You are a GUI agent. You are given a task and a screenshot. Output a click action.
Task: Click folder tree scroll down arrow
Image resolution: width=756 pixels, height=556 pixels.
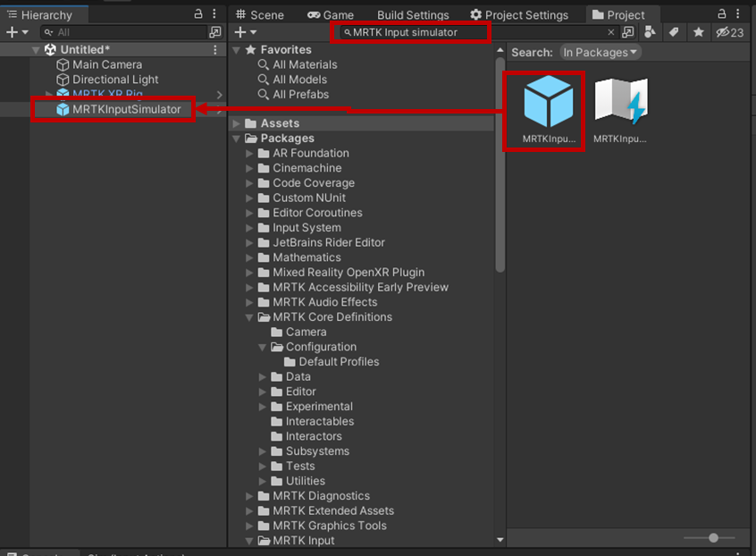pyautogui.click(x=500, y=540)
